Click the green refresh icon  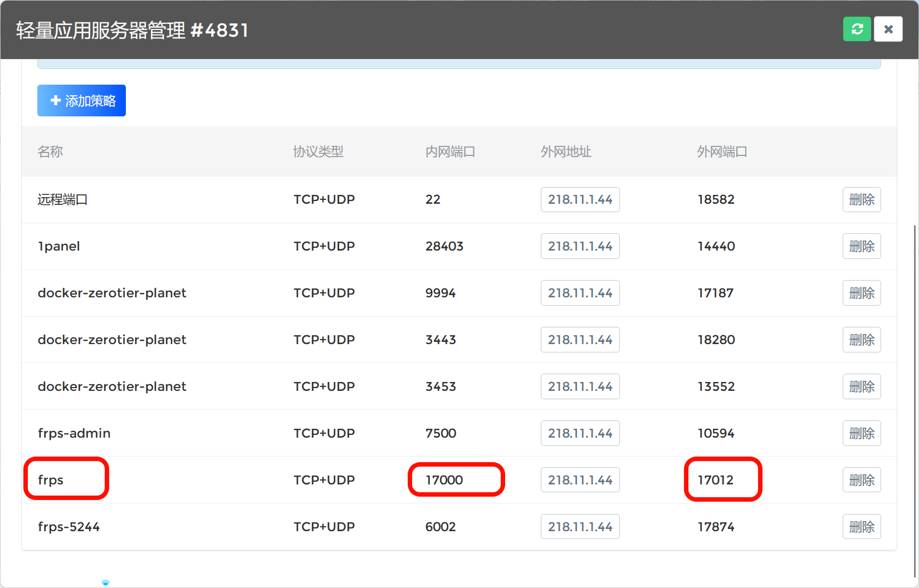click(x=857, y=29)
